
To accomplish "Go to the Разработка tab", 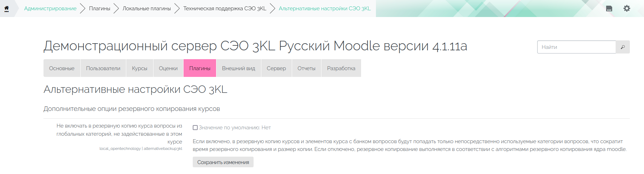I will 341,68.
